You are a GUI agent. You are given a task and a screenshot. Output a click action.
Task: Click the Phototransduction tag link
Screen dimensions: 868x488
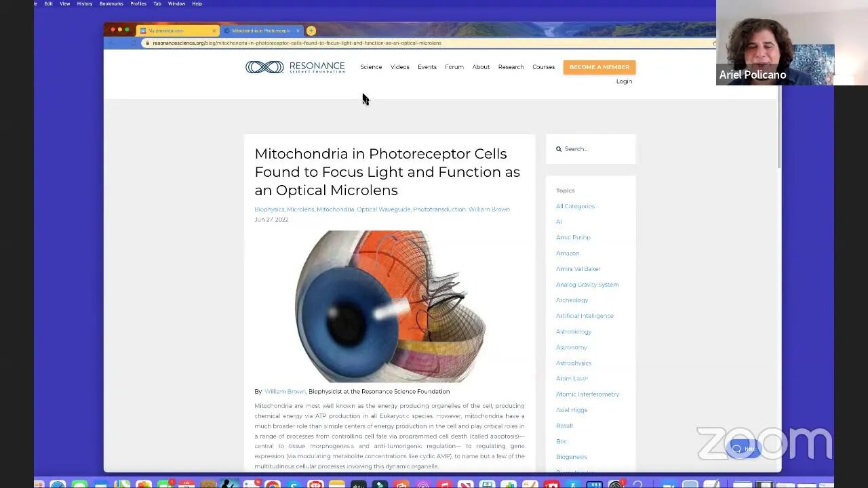439,209
